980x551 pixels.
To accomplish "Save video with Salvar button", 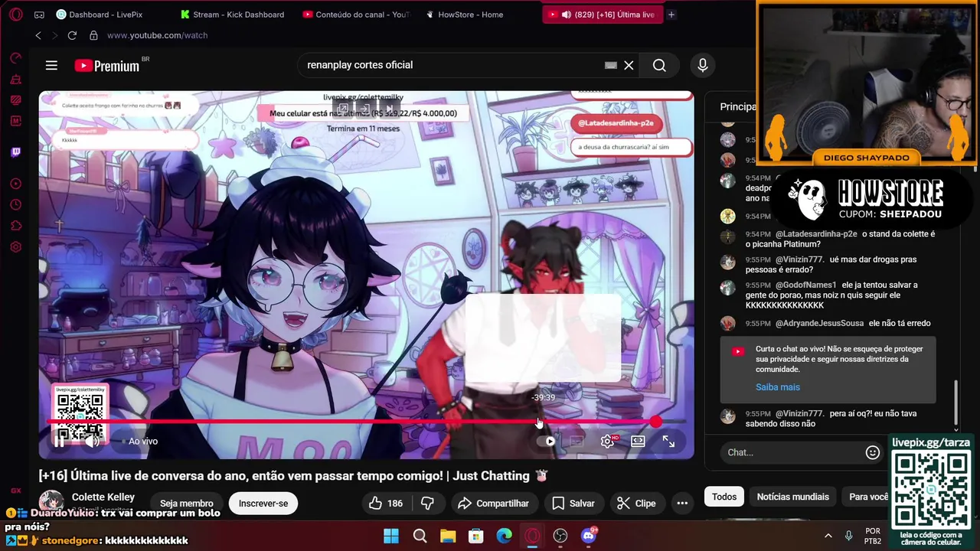I will (573, 503).
